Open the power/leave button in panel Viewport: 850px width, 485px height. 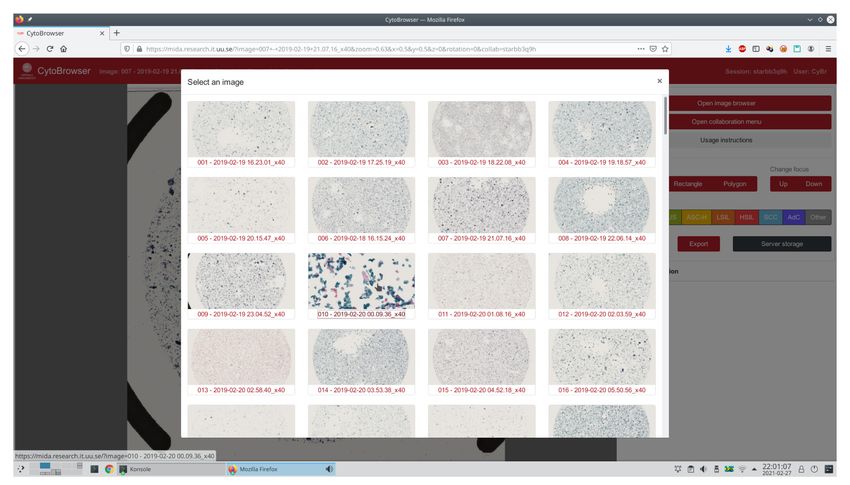coord(814,469)
